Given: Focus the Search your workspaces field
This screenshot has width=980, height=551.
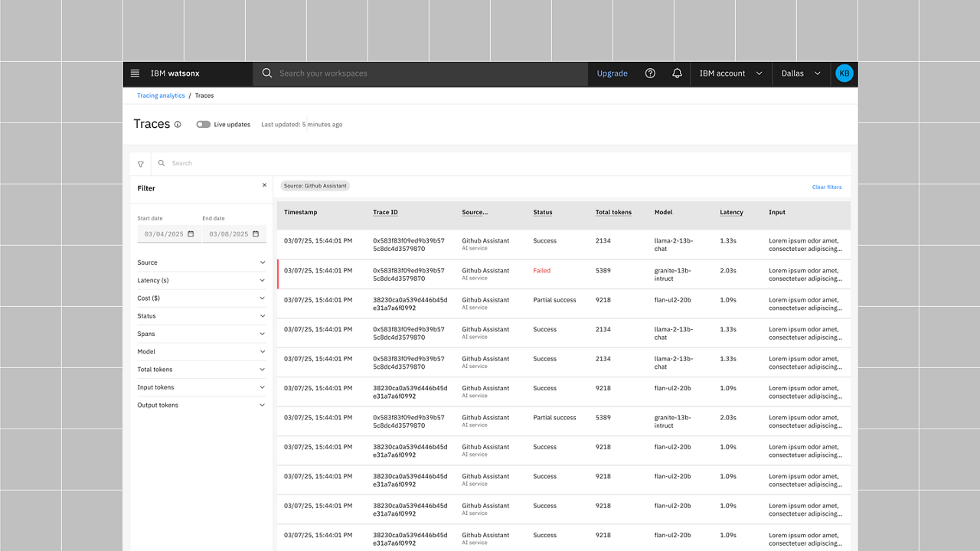Looking at the screenshot, I should [420, 73].
